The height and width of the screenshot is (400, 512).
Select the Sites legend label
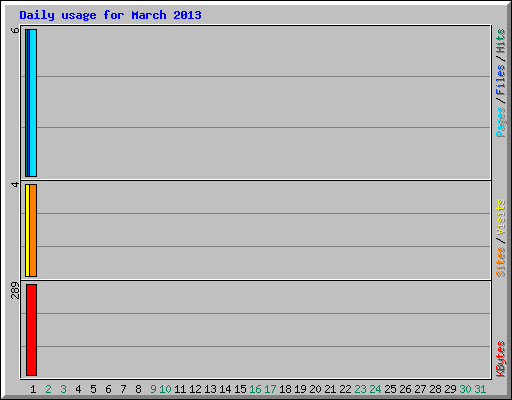pos(500,262)
